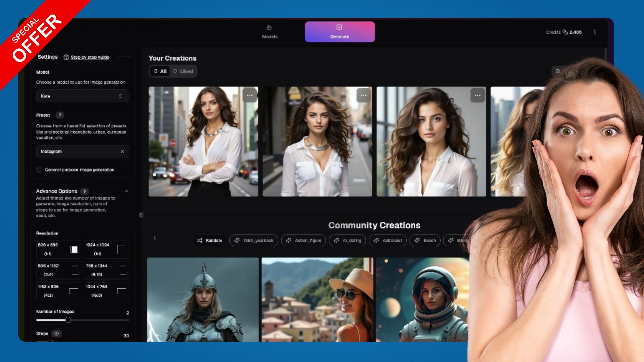Click the Your Creations heading
Screen dimensions: 644x362
(173, 58)
